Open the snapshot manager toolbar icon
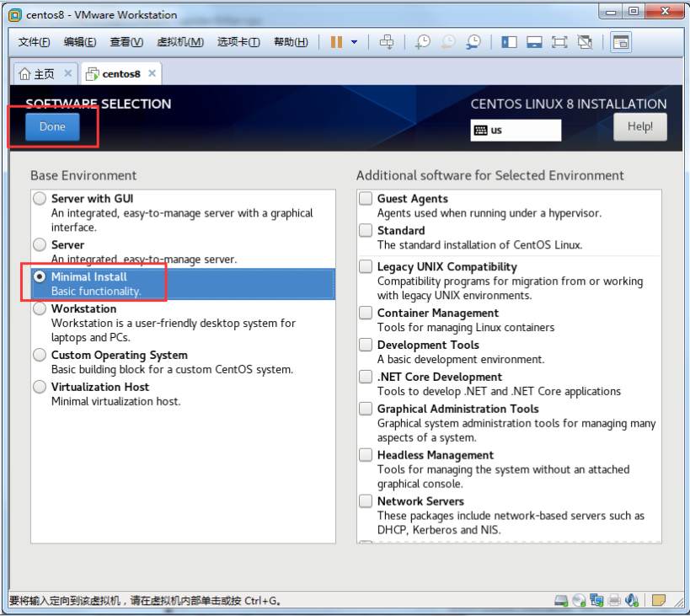690x616 pixels. pyautogui.click(x=473, y=42)
